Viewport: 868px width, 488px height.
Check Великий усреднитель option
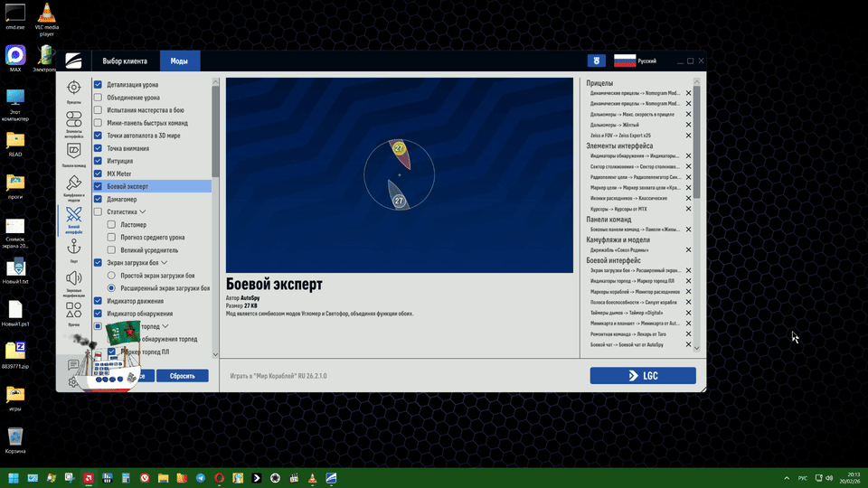(111, 250)
